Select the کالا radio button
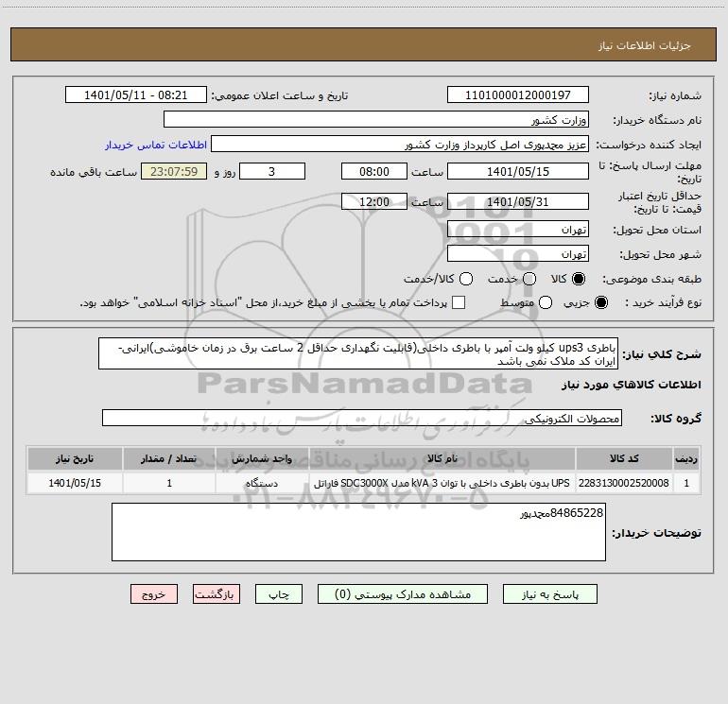This screenshot has width=728, height=704. [579, 279]
